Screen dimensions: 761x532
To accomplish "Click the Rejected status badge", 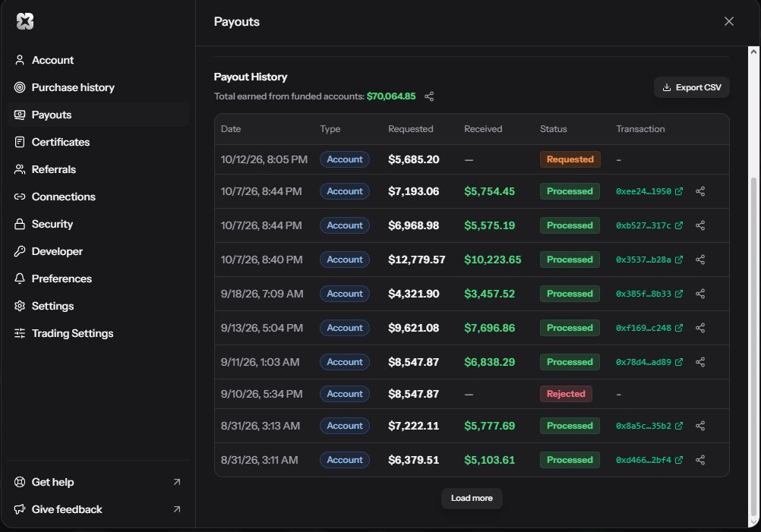I will point(566,394).
